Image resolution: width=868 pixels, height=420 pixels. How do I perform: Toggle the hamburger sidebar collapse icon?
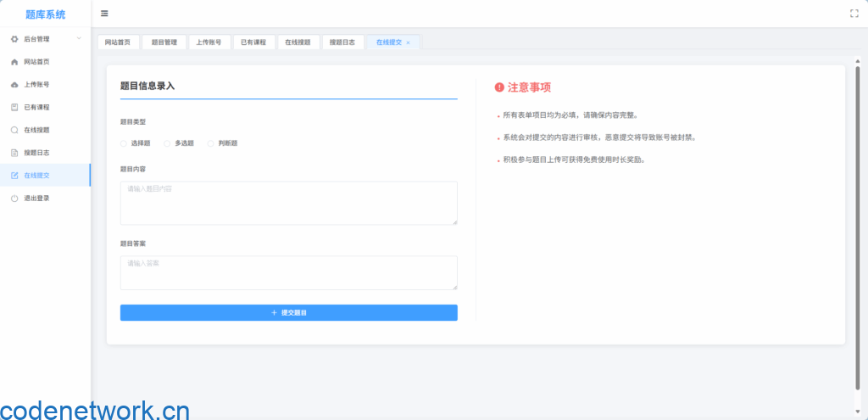[104, 14]
